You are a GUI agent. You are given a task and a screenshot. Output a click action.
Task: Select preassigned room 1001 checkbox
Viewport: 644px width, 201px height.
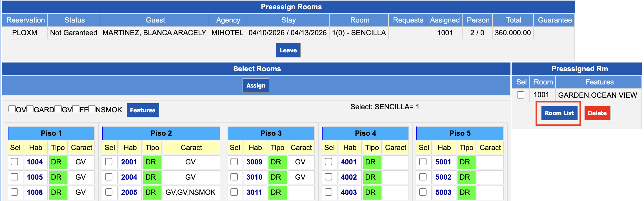[x=521, y=95]
